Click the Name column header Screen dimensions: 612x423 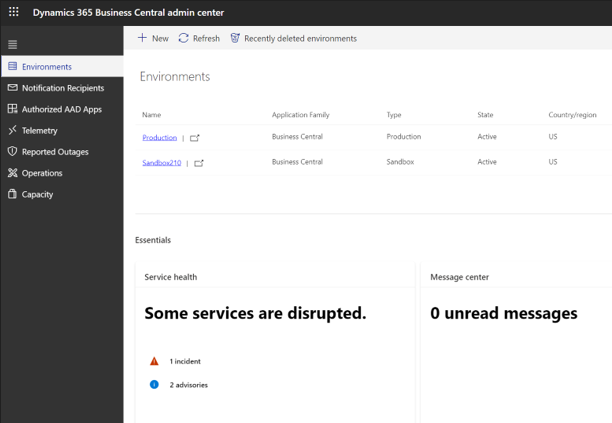[151, 115]
